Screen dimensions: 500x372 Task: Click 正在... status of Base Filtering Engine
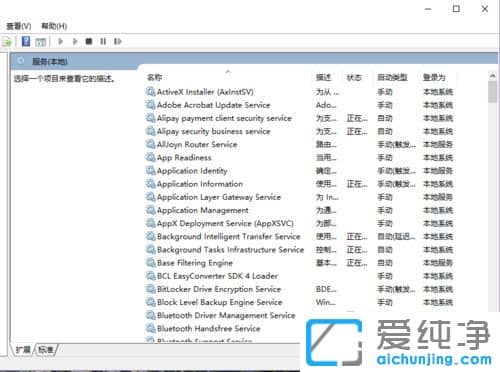pyautogui.click(x=357, y=263)
